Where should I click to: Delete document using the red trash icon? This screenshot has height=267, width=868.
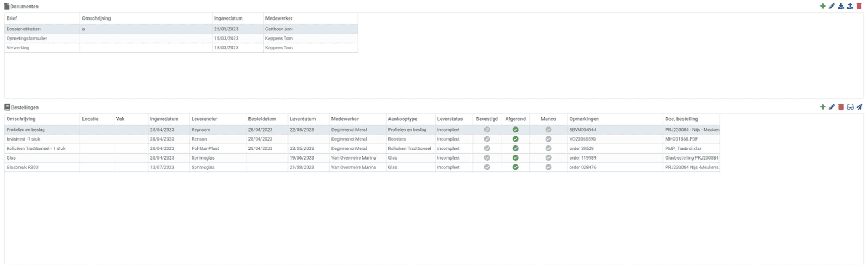[859, 6]
